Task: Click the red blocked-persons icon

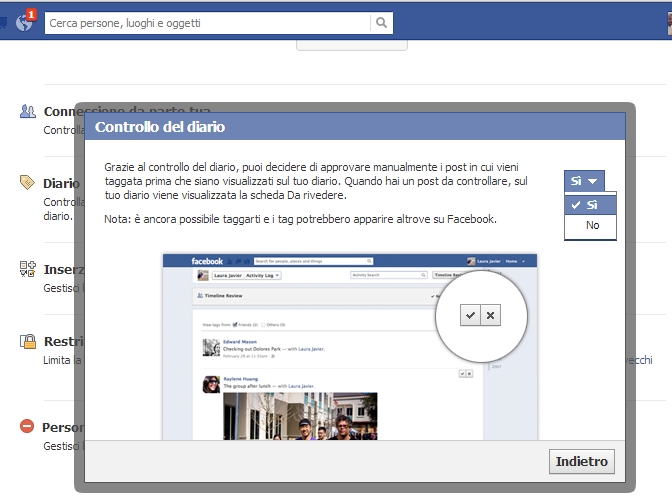Action: point(28,427)
